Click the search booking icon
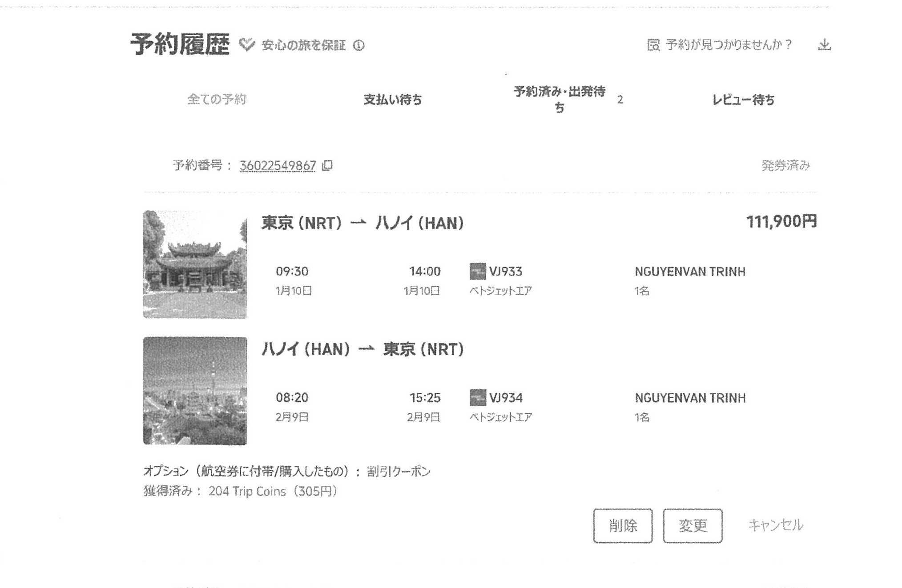The image size is (902, 588). [x=653, y=45]
